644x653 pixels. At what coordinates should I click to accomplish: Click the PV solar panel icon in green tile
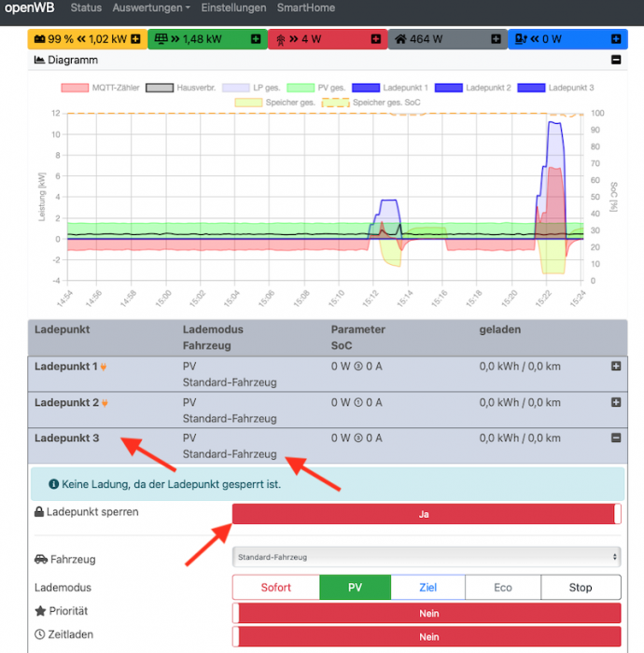(x=161, y=39)
